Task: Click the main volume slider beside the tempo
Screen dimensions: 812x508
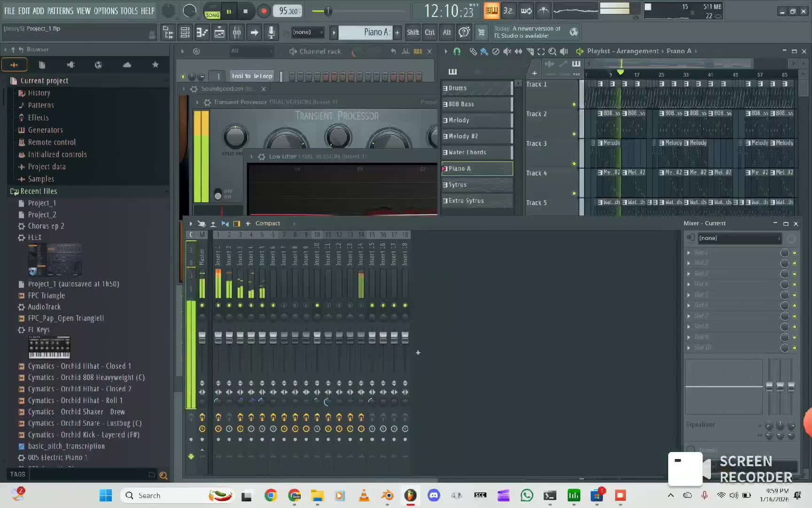Action: pos(328,11)
